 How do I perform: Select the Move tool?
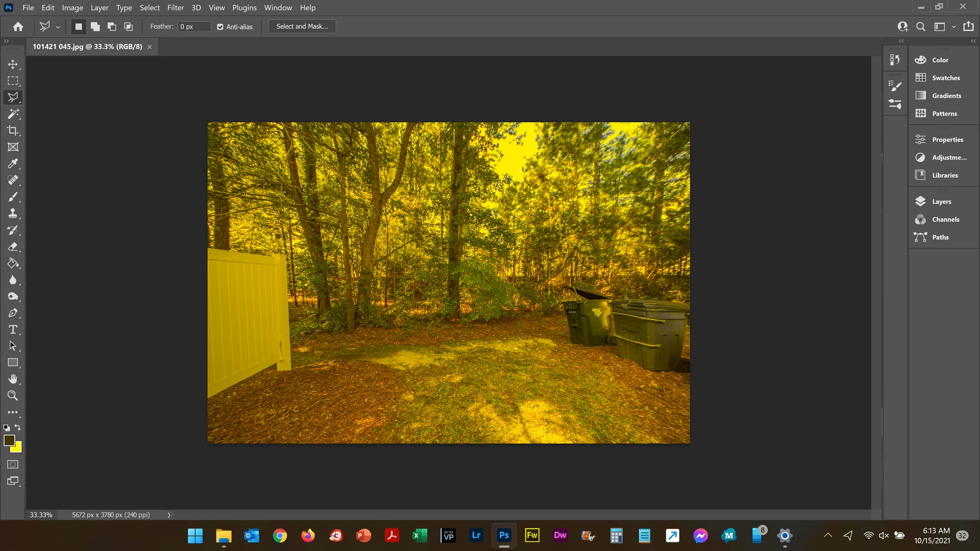[13, 64]
